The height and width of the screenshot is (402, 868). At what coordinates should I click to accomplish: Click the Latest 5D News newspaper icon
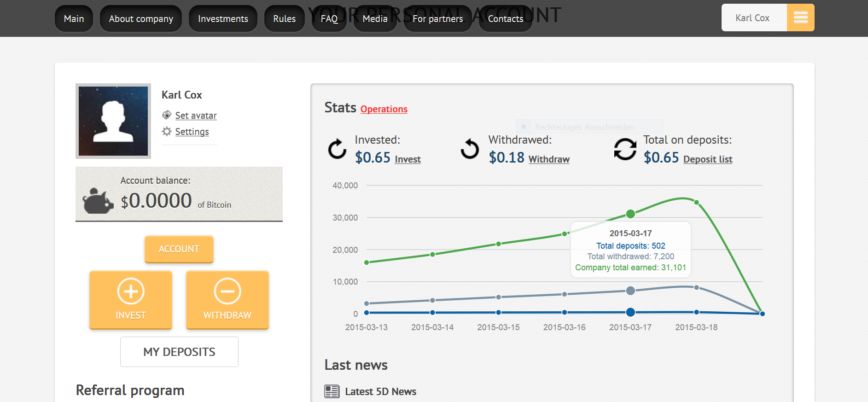point(332,391)
